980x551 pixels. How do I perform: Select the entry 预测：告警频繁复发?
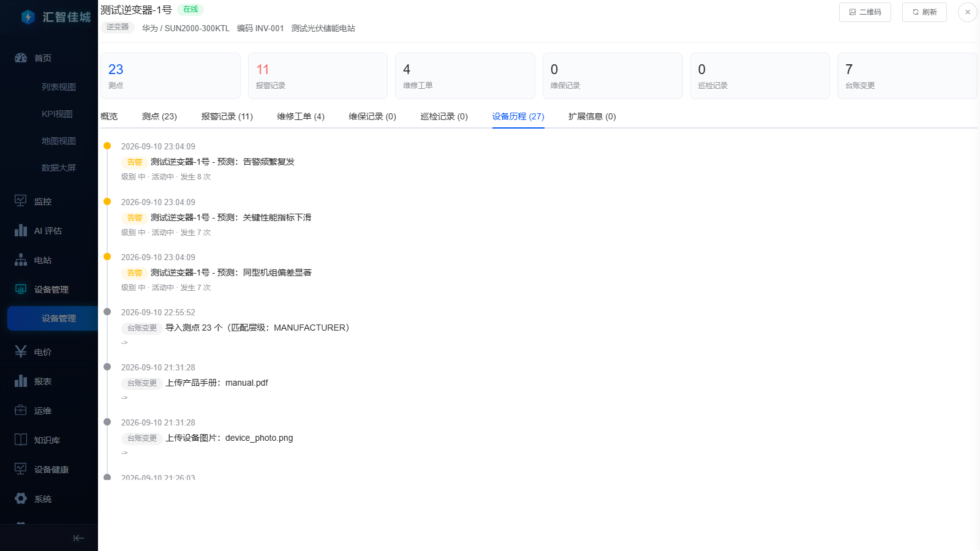pyautogui.click(x=223, y=162)
